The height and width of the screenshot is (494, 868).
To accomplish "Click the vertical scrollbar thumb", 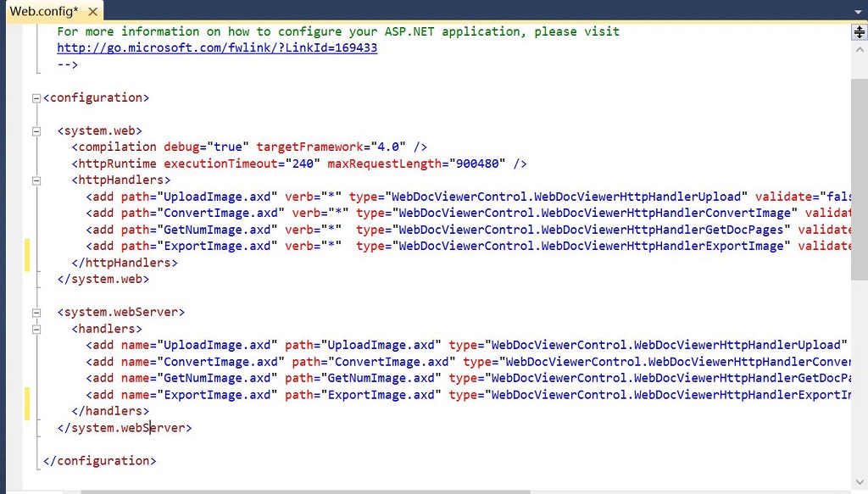I will click(x=859, y=169).
